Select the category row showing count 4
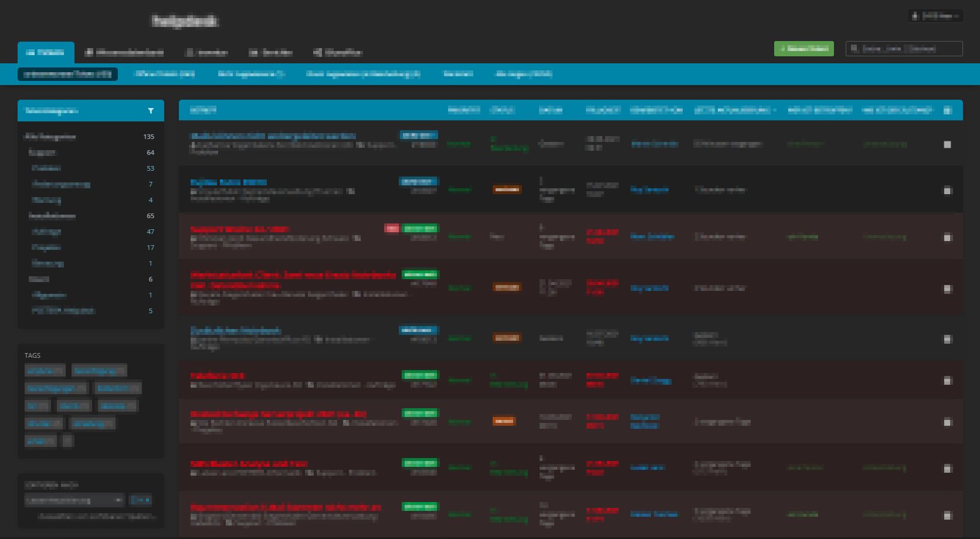The width and height of the screenshot is (980, 539). (x=90, y=200)
